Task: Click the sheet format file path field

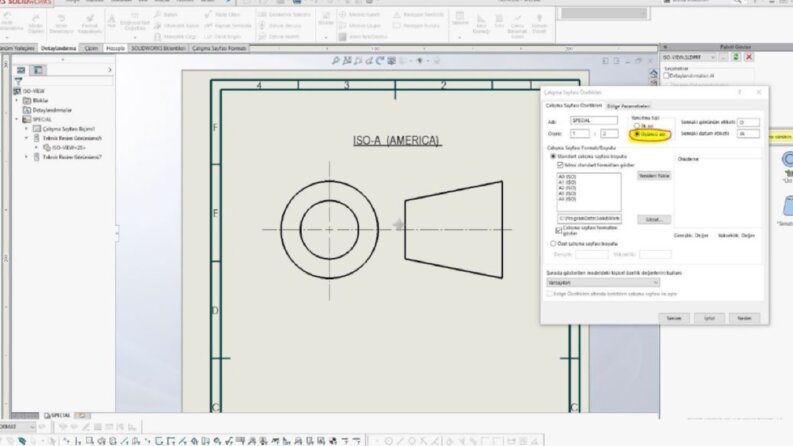Action: point(589,218)
